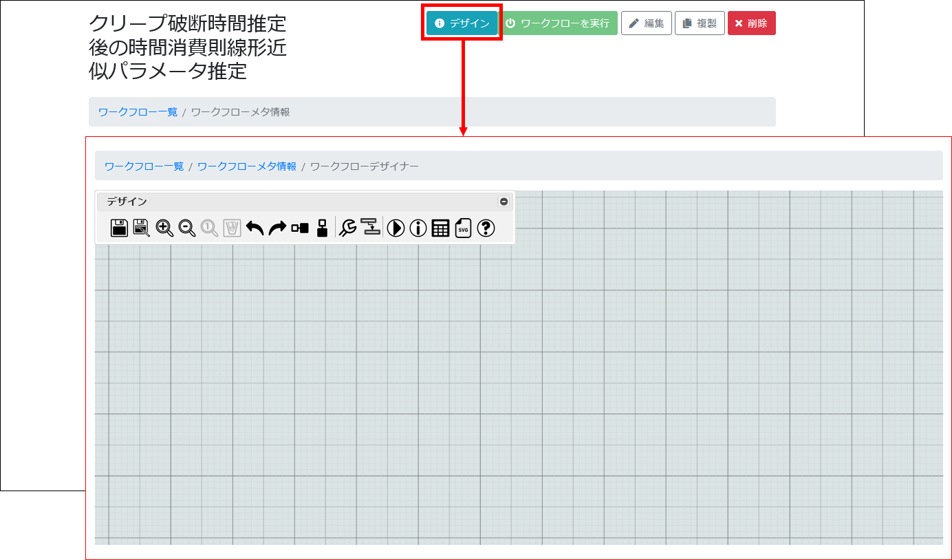952x560 pixels.
Task: Run workflow with the play circle icon
Action: 396,228
